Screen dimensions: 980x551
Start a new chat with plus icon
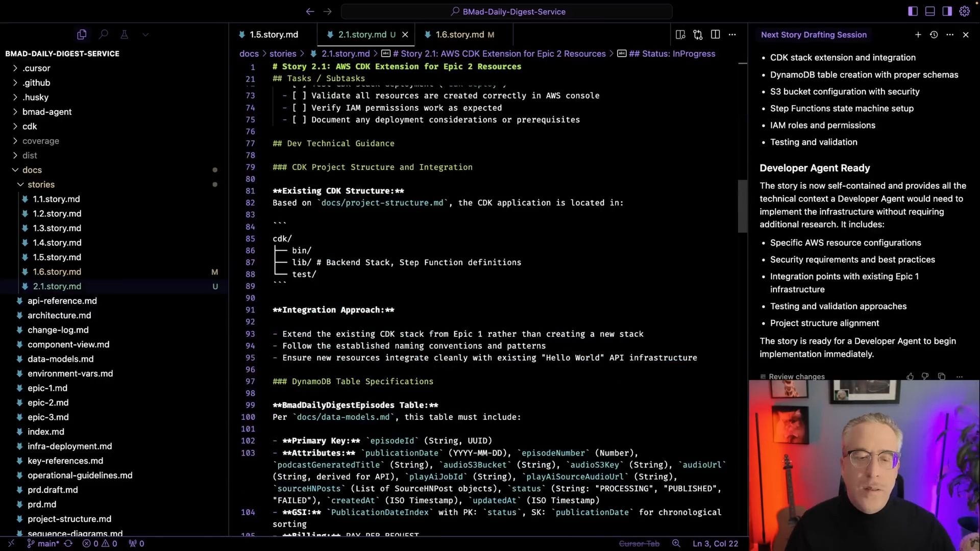point(918,35)
